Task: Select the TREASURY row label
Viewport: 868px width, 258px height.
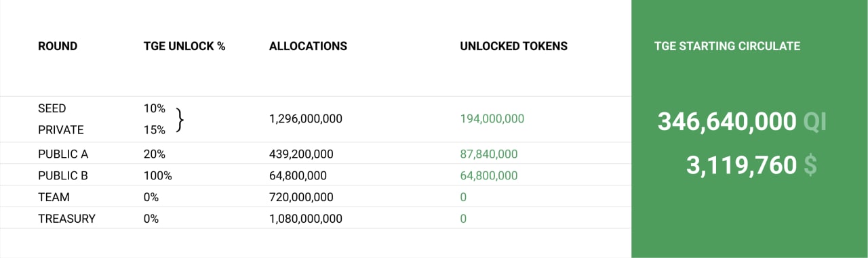Action: 66,219
